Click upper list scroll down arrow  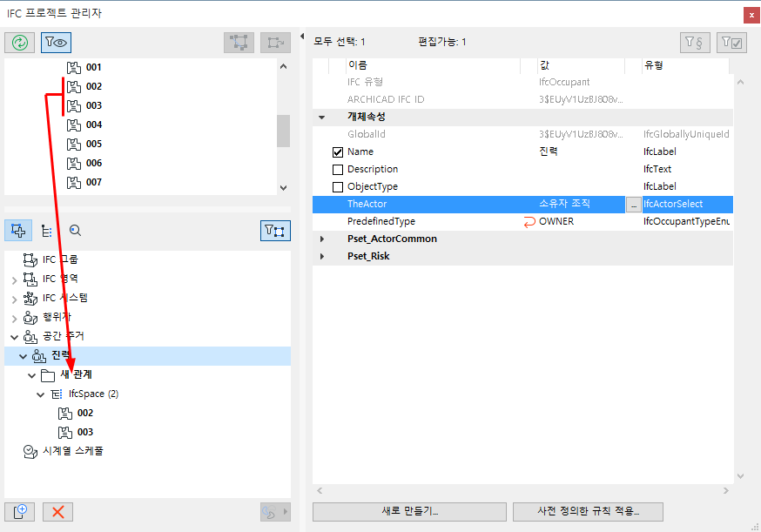click(284, 188)
